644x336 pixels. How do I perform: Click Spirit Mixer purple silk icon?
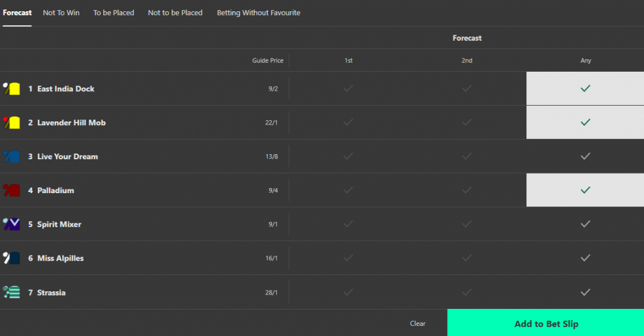click(12, 224)
